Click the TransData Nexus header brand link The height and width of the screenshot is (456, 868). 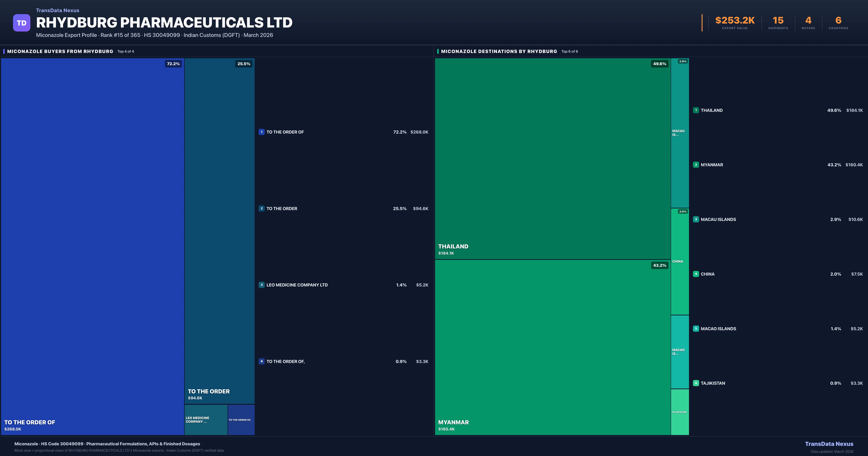click(58, 10)
